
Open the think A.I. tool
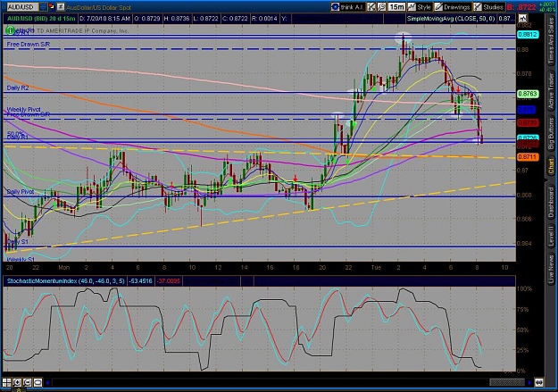pos(347,7)
